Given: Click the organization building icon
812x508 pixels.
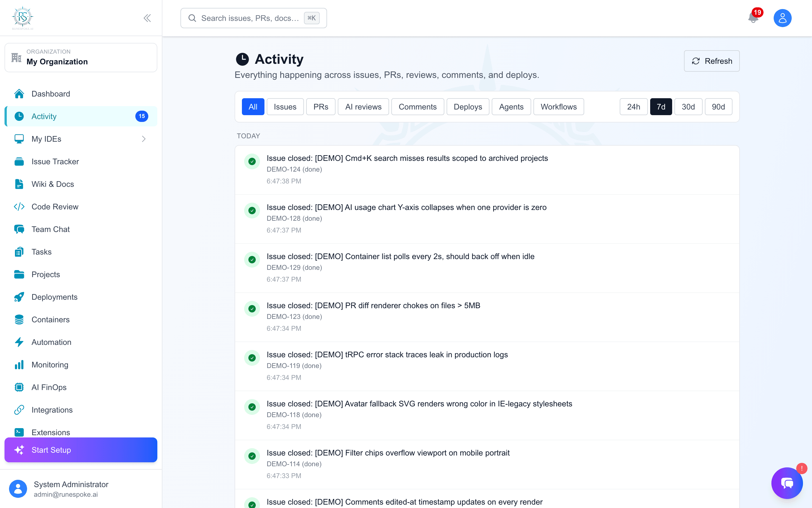Looking at the screenshot, I should pyautogui.click(x=16, y=58).
